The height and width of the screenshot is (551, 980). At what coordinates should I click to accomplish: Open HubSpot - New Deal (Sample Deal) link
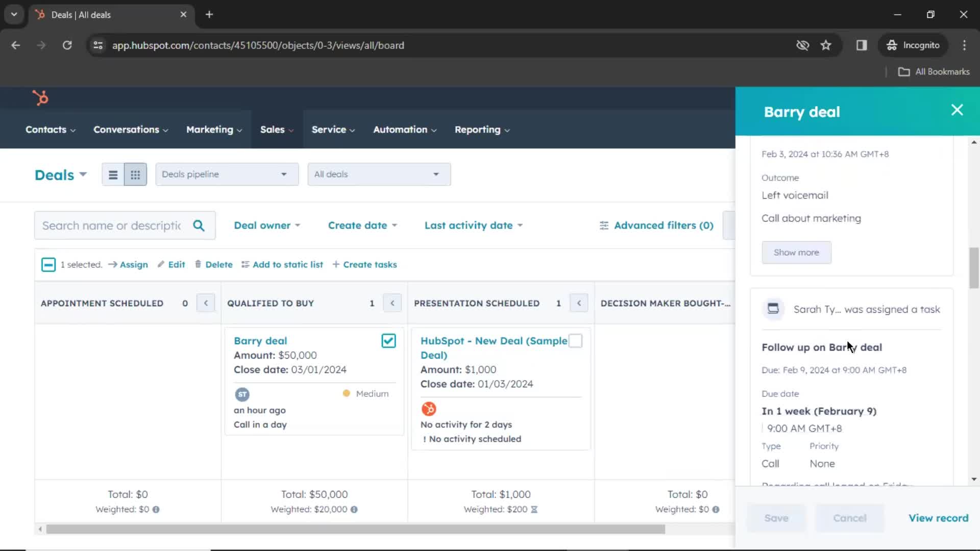[494, 347]
